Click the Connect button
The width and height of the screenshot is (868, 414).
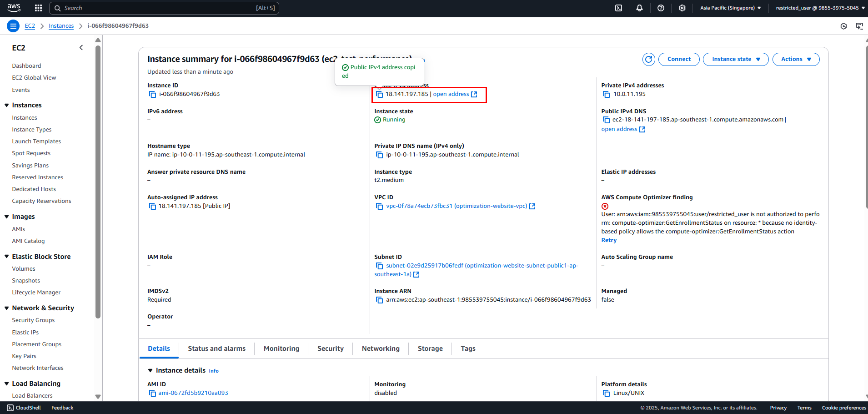(x=679, y=59)
